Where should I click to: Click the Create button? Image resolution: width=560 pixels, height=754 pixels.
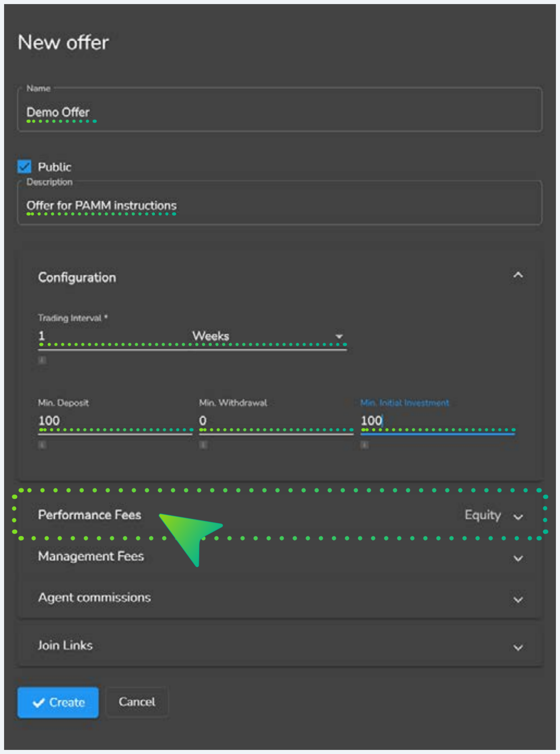(x=58, y=702)
